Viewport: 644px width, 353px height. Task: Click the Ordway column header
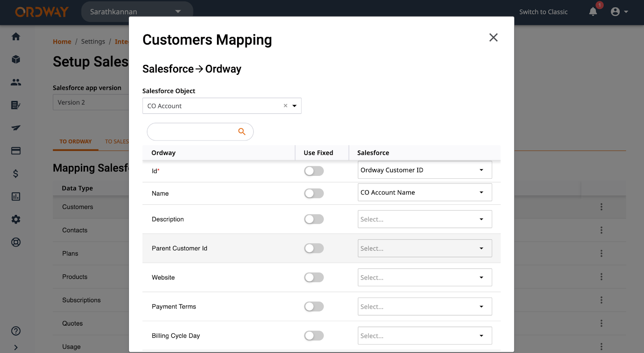point(163,153)
